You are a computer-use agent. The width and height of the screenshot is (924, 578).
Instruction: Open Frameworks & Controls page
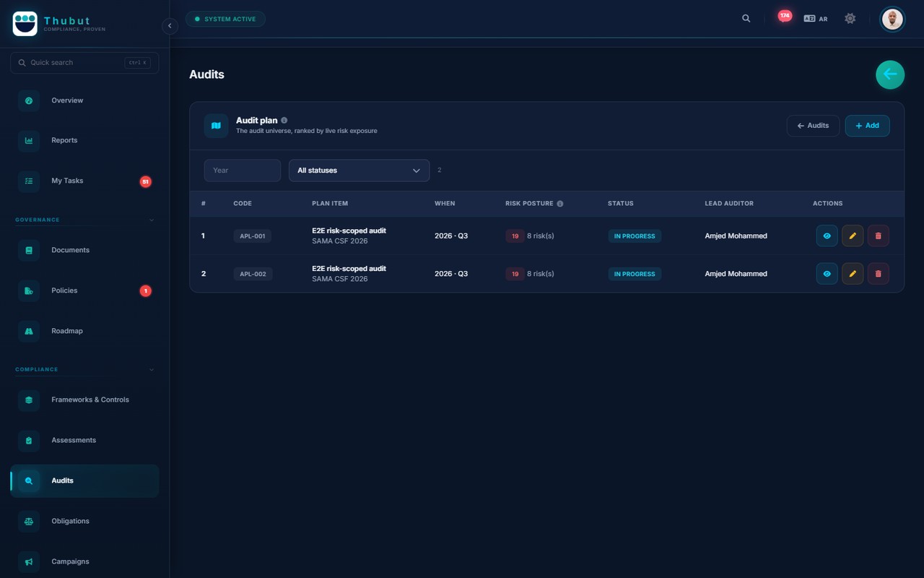[x=84, y=400]
